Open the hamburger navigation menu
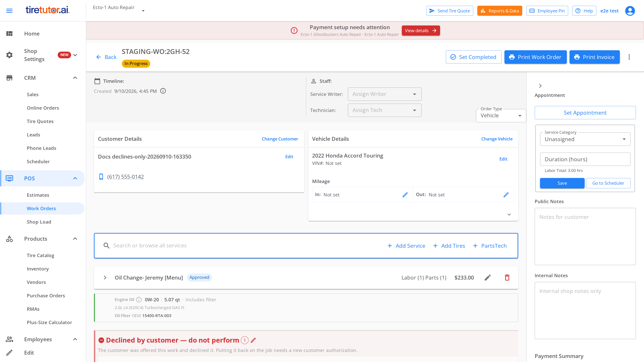The width and height of the screenshot is (644, 362). point(9,11)
